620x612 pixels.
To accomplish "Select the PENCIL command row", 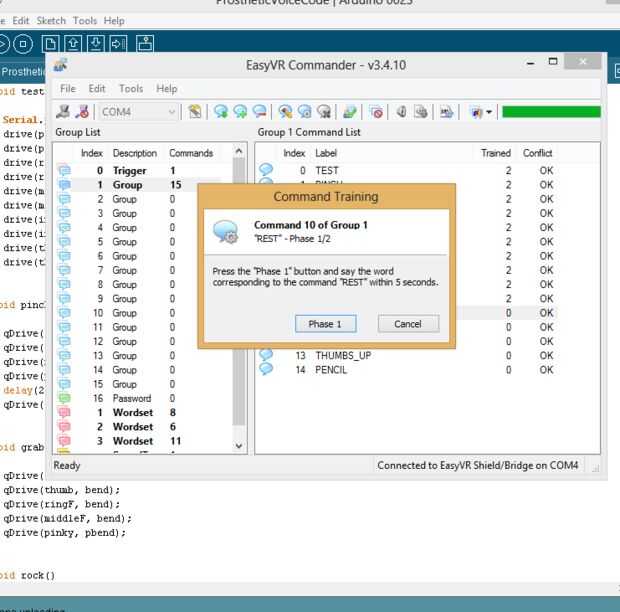I will click(407, 370).
